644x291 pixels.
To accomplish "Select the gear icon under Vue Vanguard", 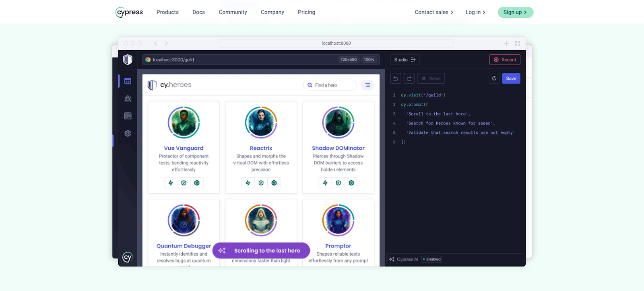I will coord(197,183).
